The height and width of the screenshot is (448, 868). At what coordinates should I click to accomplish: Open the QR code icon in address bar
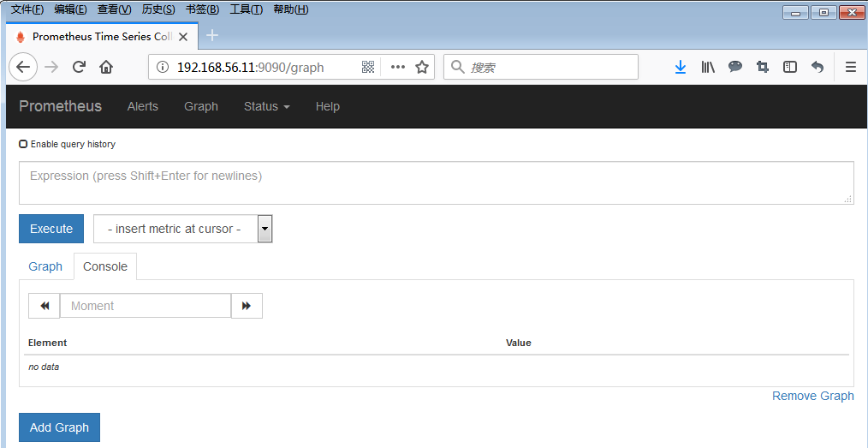tap(368, 67)
